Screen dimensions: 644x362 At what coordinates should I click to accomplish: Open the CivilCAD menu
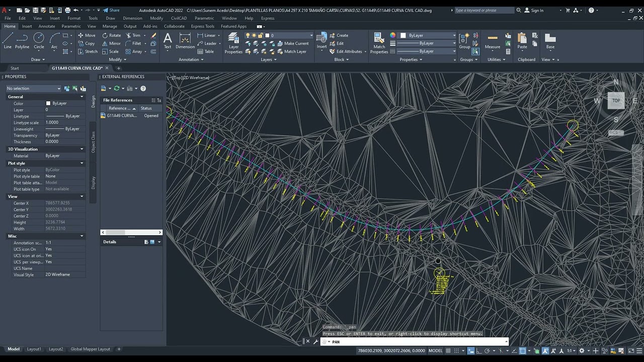pos(179,18)
